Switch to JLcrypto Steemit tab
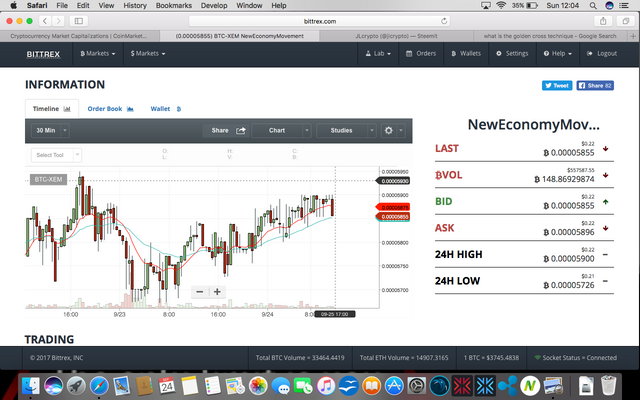Image resolution: width=640 pixels, height=400 pixels. pos(396,36)
